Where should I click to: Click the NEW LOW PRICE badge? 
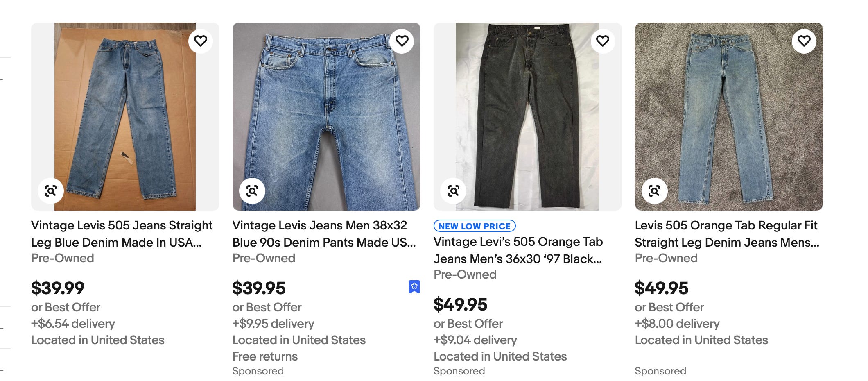coord(475,226)
